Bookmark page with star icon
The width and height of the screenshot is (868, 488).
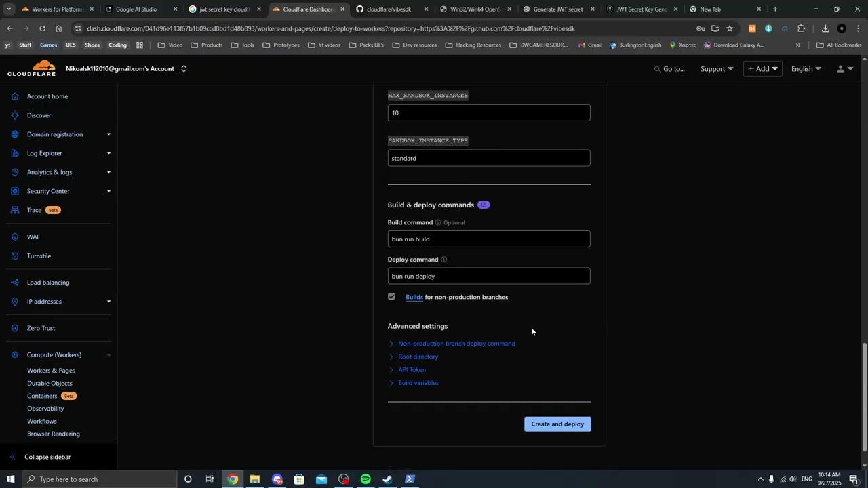(730, 28)
